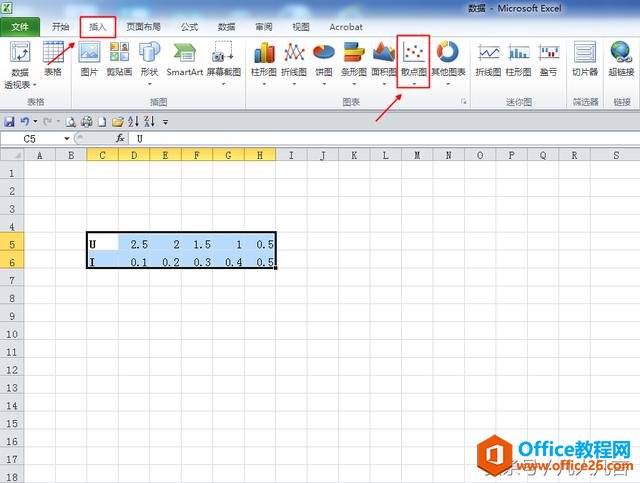
Task: Select column K header
Action: tap(354, 155)
